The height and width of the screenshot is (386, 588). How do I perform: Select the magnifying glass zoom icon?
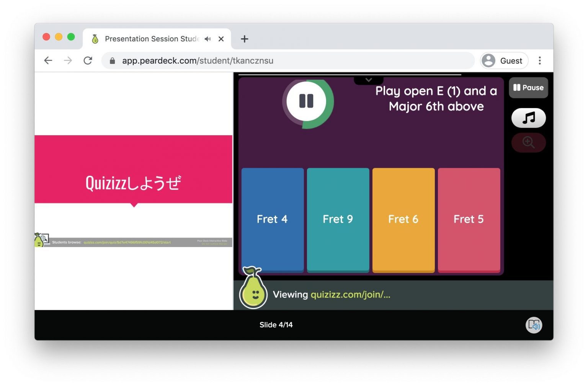(528, 142)
